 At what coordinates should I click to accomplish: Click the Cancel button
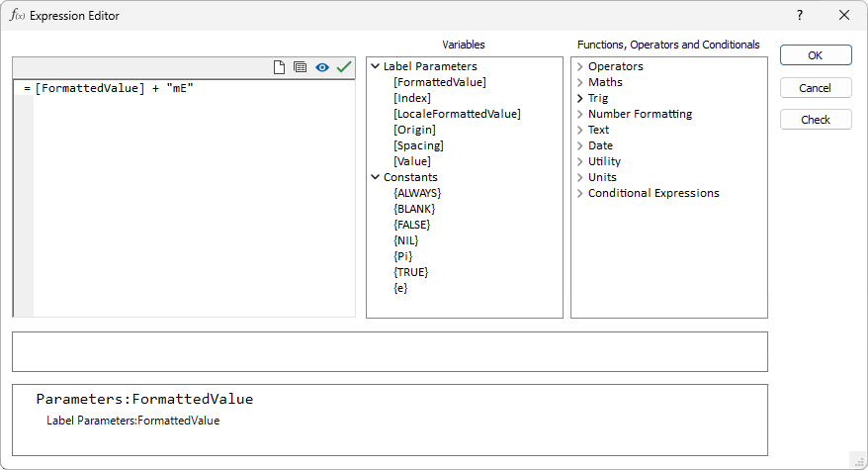[816, 88]
